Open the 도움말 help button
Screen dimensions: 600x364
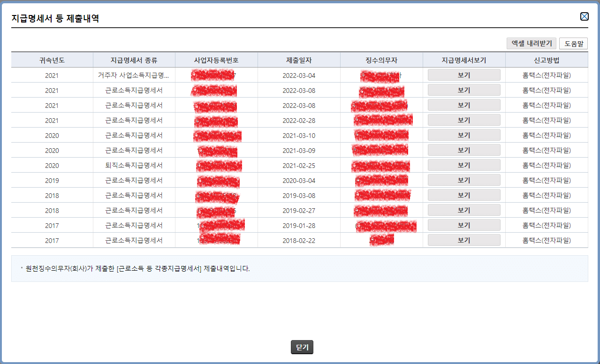(x=573, y=43)
